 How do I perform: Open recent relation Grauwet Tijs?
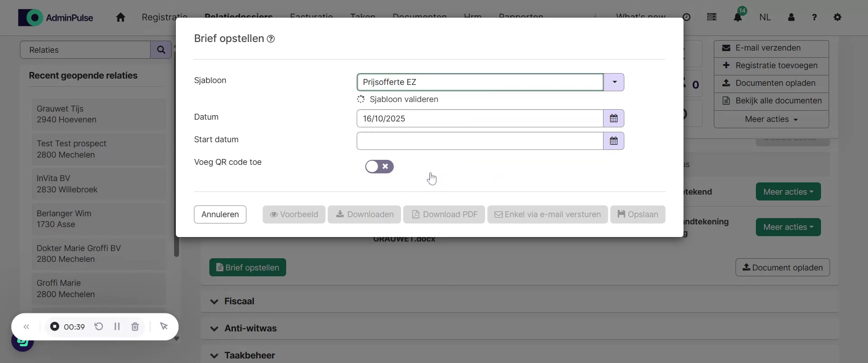(x=99, y=114)
